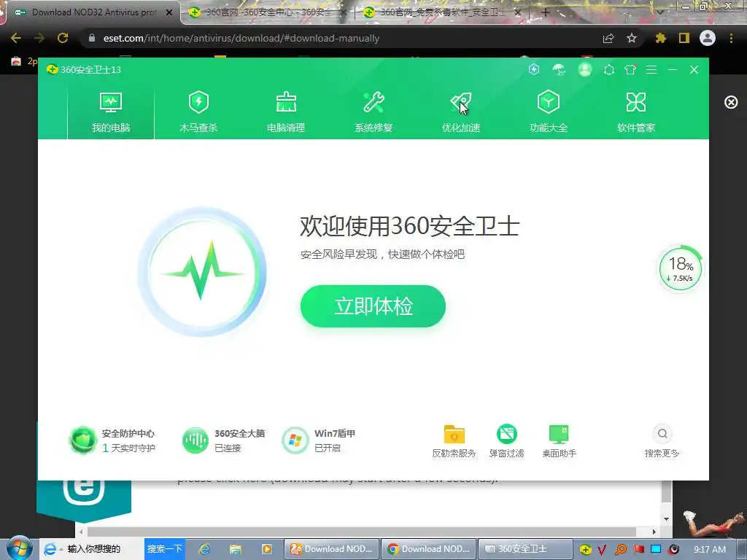747x560 pixels.
Task: Open 360安全大脑 security brain status
Action: (x=223, y=440)
